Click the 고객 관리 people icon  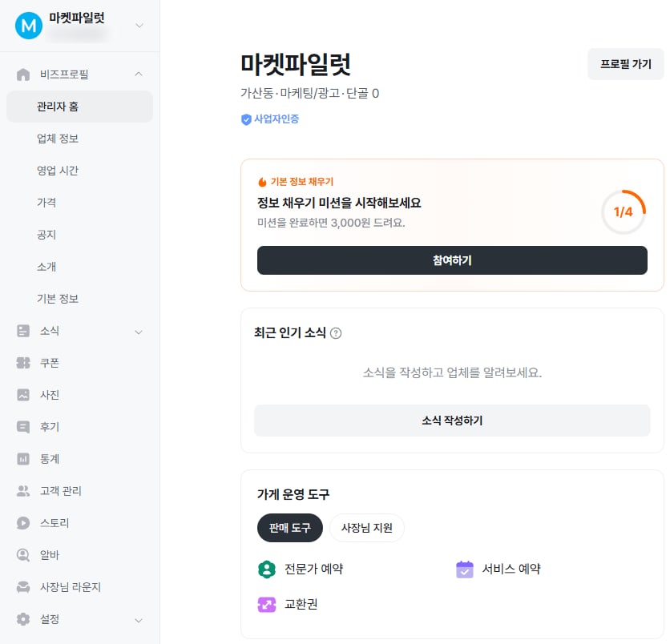pyautogui.click(x=23, y=491)
